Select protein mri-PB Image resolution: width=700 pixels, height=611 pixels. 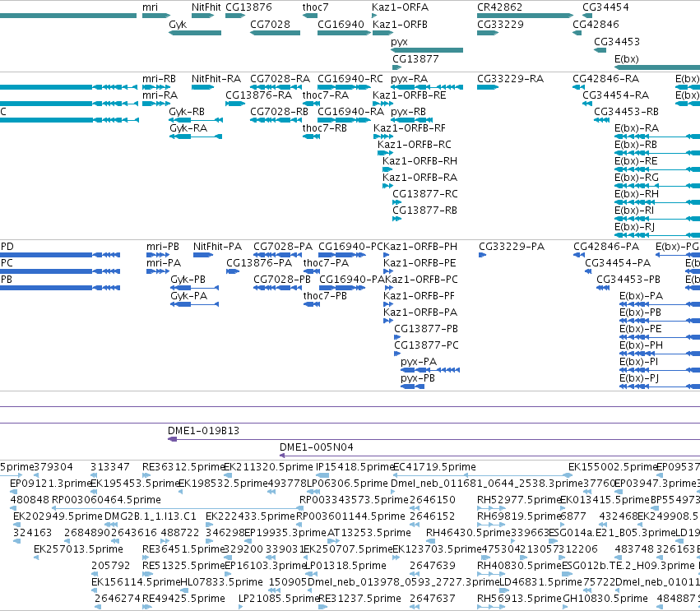[x=158, y=255]
